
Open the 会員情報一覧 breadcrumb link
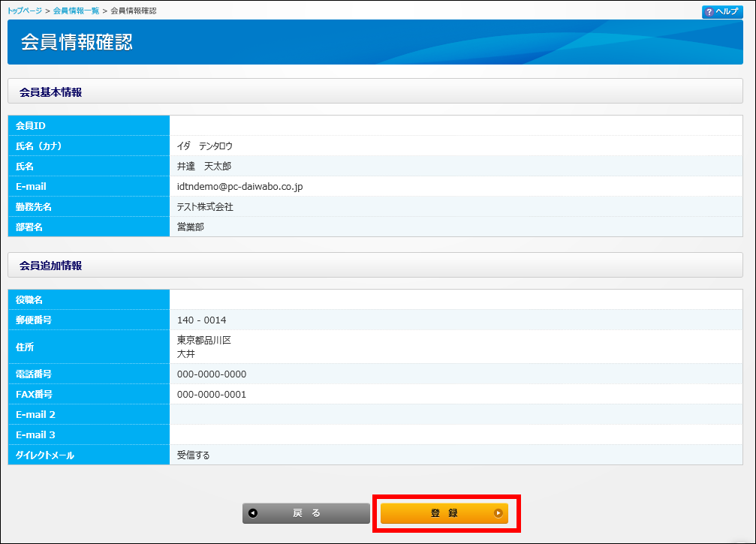[x=76, y=11]
